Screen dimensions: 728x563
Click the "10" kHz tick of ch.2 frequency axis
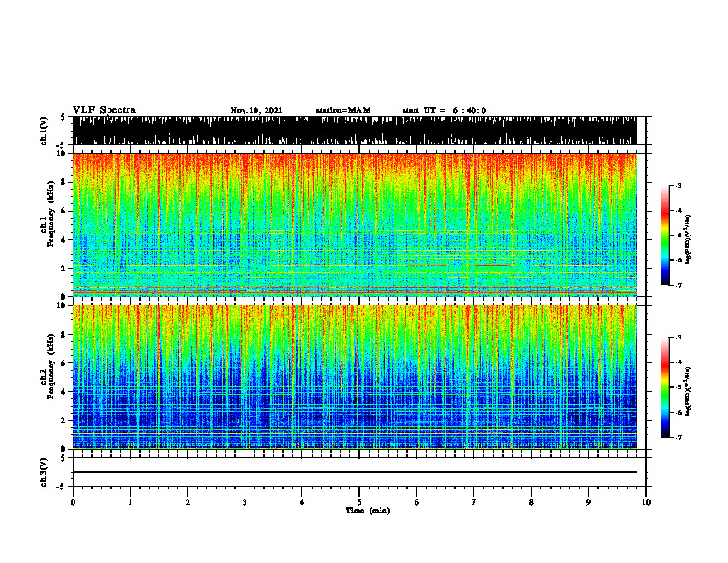pyautogui.click(x=63, y=305)
